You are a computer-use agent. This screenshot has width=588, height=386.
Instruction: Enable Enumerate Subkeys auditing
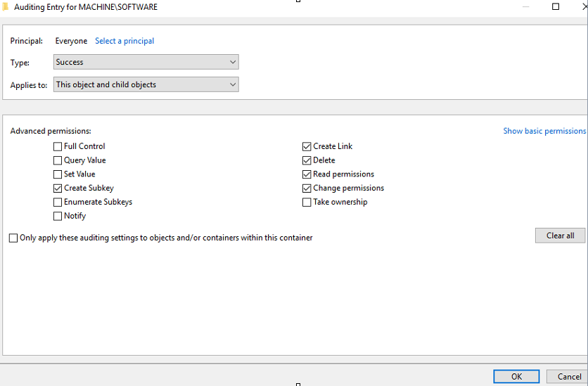(58, 202)
